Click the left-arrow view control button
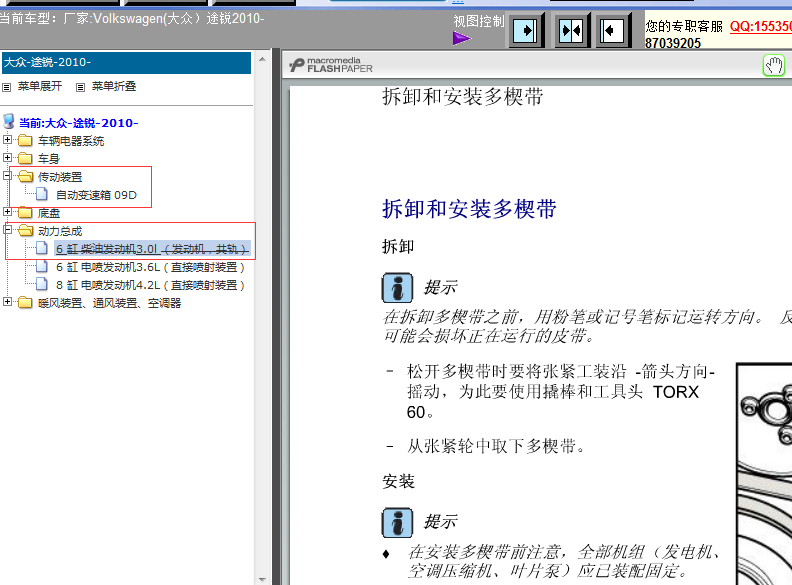The width and height of the screenshot is (792, 585). coord(613,31)
